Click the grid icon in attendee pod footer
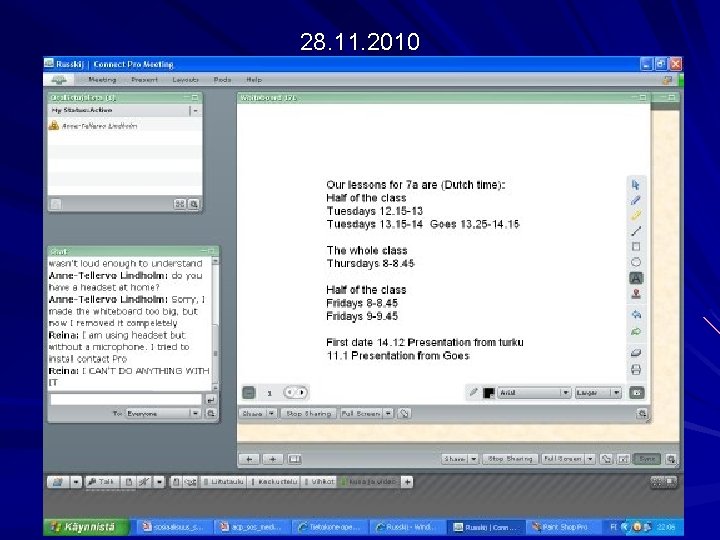This screenshot has width=720, height=540. click(x=180, y=204)
